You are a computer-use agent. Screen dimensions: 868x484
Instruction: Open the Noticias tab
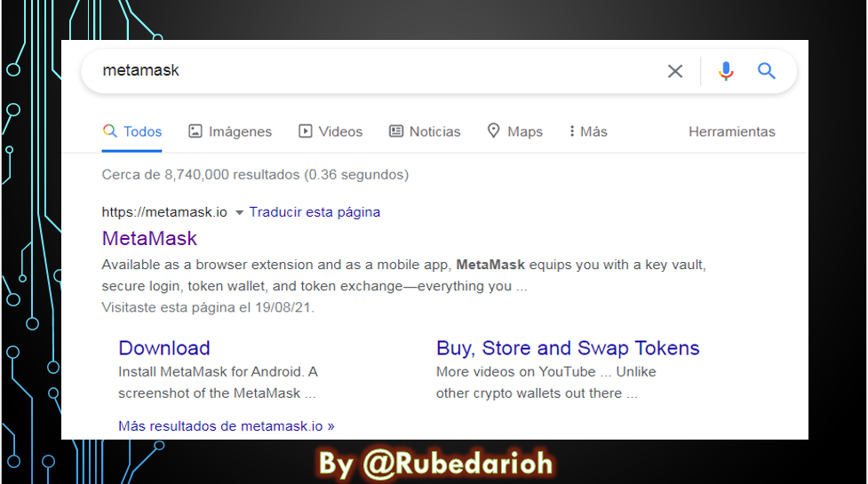click(425, 131)
